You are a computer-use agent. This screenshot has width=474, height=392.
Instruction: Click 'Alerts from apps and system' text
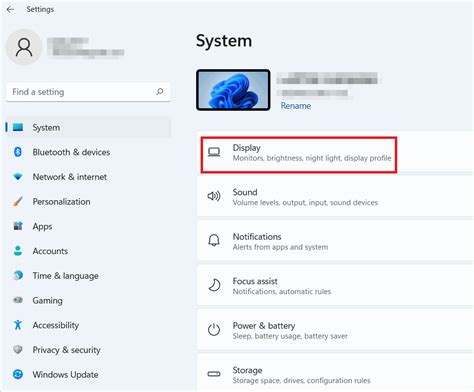[x=280, y=247]
